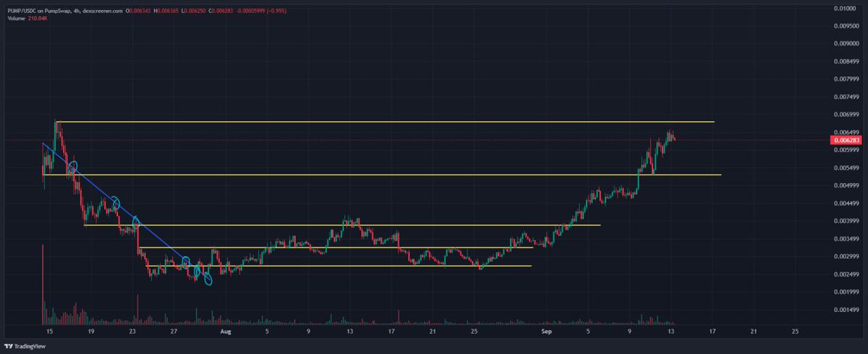This screenshot has width=868, height=354.
Task: Click the Sep label on the time axis
Action: 546,332
